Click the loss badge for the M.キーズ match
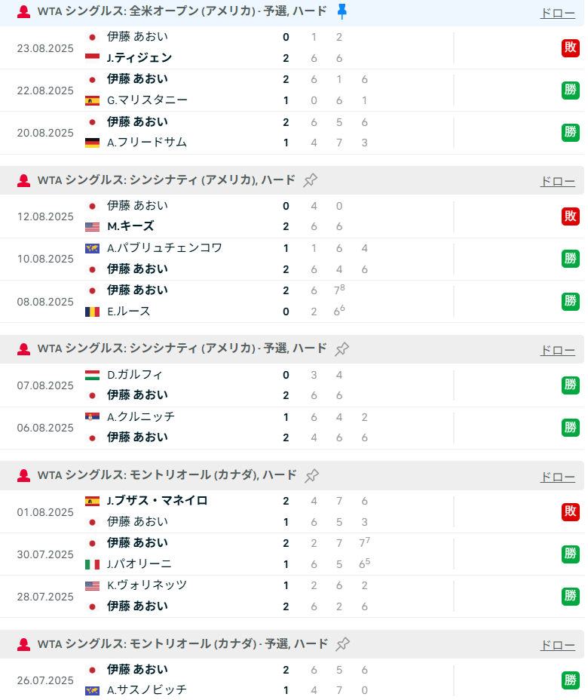The image size is (588, 700). coord(571,216)
